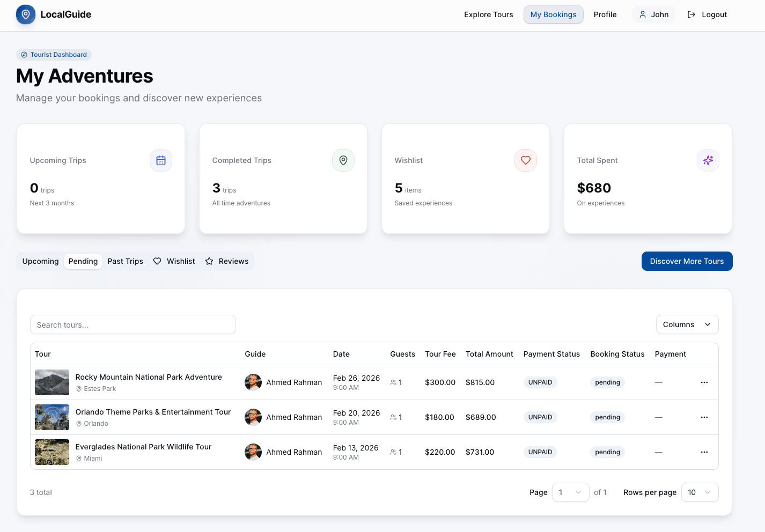Click the location pin icon on Completed Trips card

(x=343, y=160)
